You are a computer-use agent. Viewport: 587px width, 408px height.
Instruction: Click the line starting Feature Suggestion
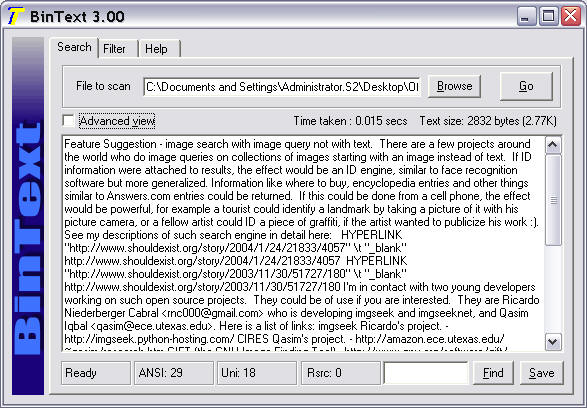[x=297, y=144]
